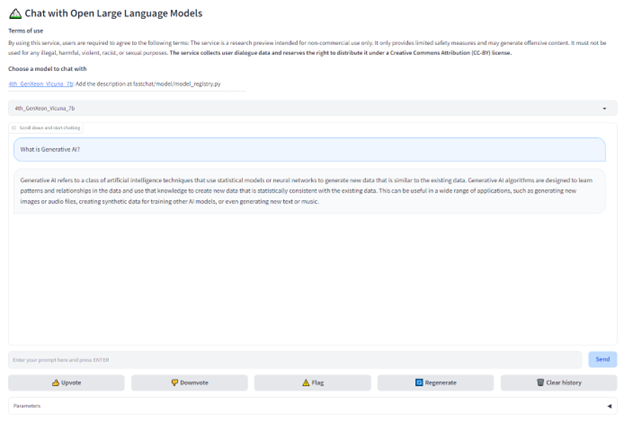Click the 'Choose a model to chat with' label

[x=47, y=69]
